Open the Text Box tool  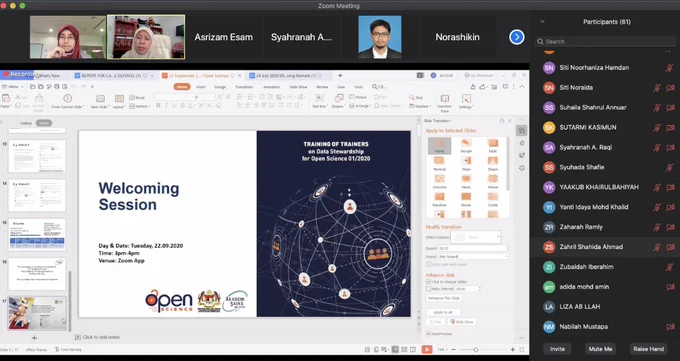tap(319, 101)
